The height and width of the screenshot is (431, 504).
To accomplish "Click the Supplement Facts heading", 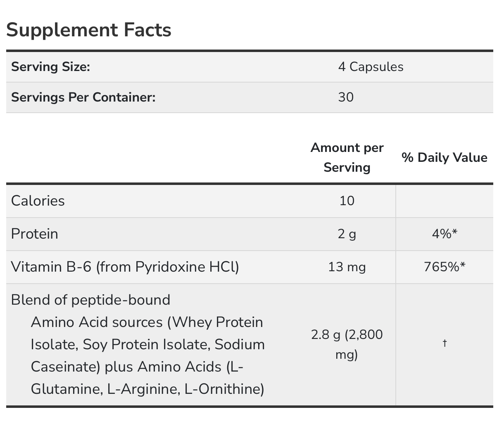I will click(89, 30).
